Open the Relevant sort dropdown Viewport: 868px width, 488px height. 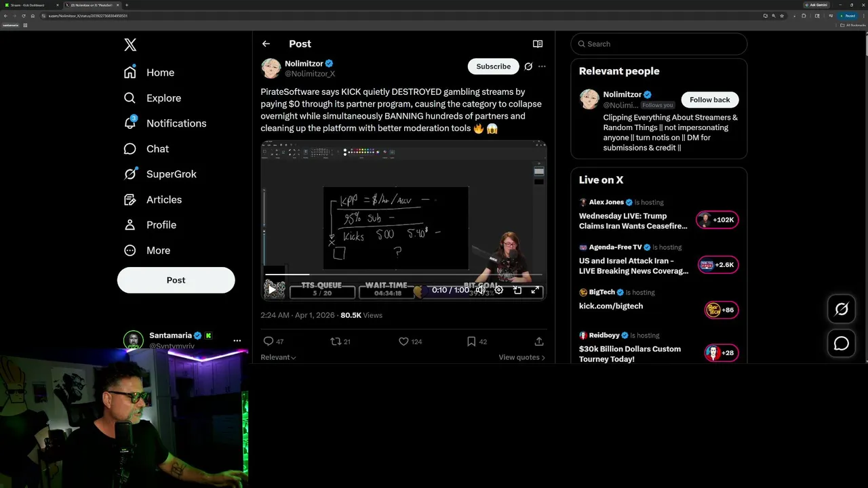pyautogui.click(x=278, y=357)
